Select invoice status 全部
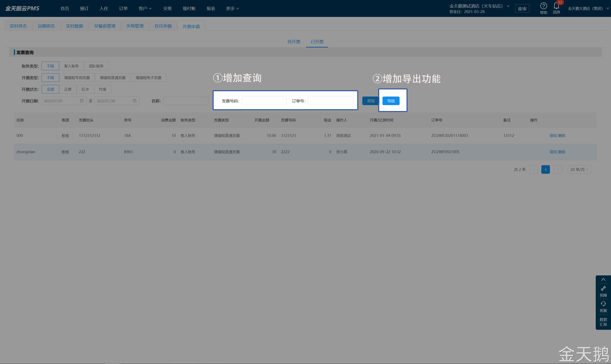The image size is (611, 364). click(x=50, y=89)
